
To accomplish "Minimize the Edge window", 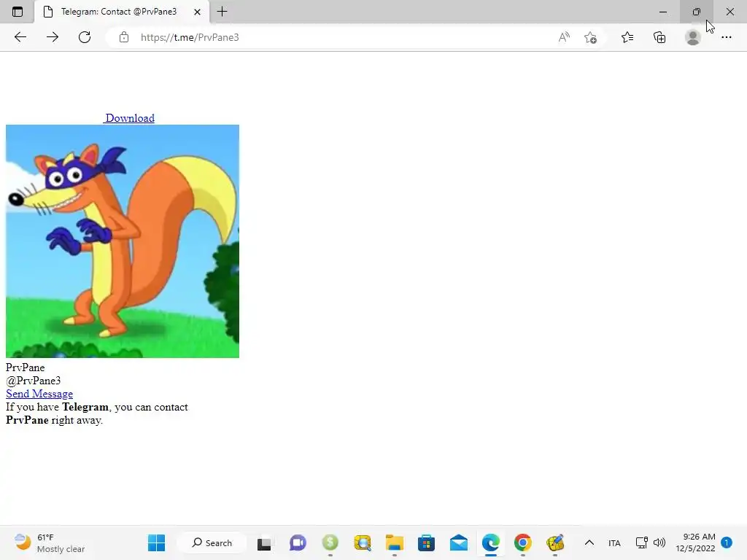I will [663, 12].
